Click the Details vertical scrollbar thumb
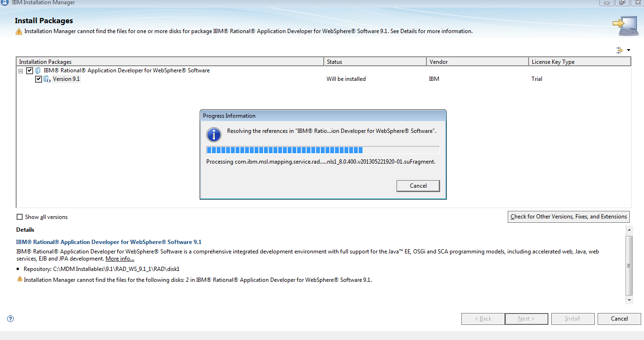 pyautogui.click(x=629, y=265)
